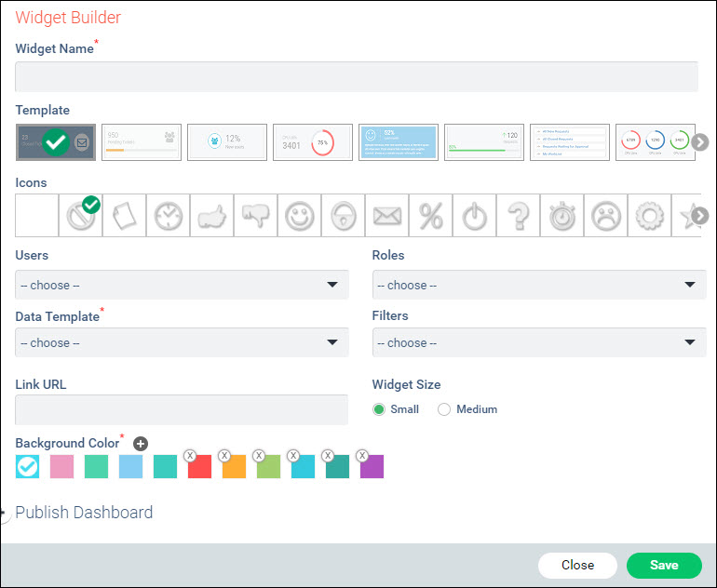Screen dimensions: 717x588
Task: Select the 120 progress bar template
Action: (484, 142)
